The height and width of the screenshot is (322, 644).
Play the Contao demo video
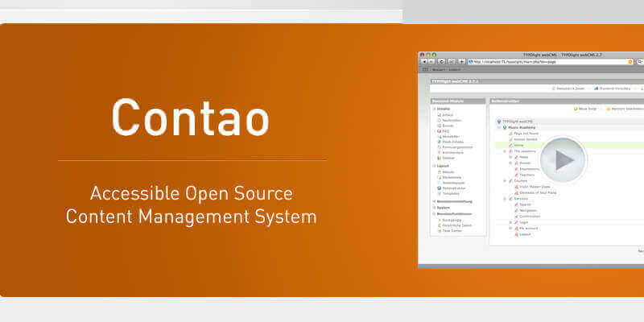pos(563,159)
